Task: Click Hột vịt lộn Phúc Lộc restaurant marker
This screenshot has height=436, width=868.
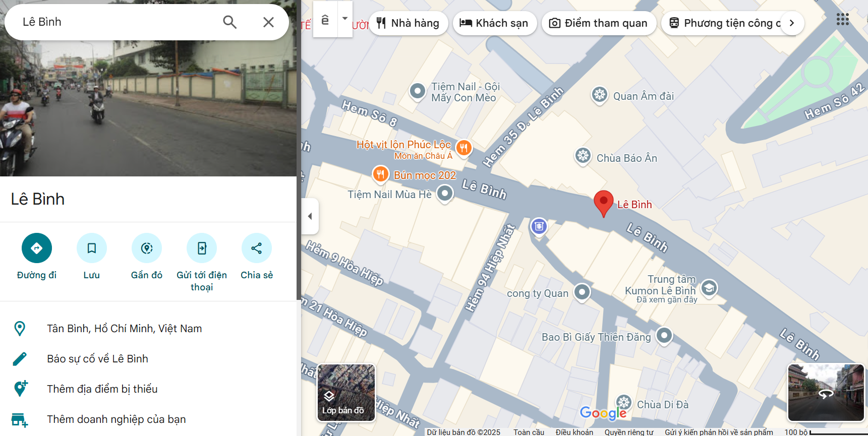Action: pos(464,148)
